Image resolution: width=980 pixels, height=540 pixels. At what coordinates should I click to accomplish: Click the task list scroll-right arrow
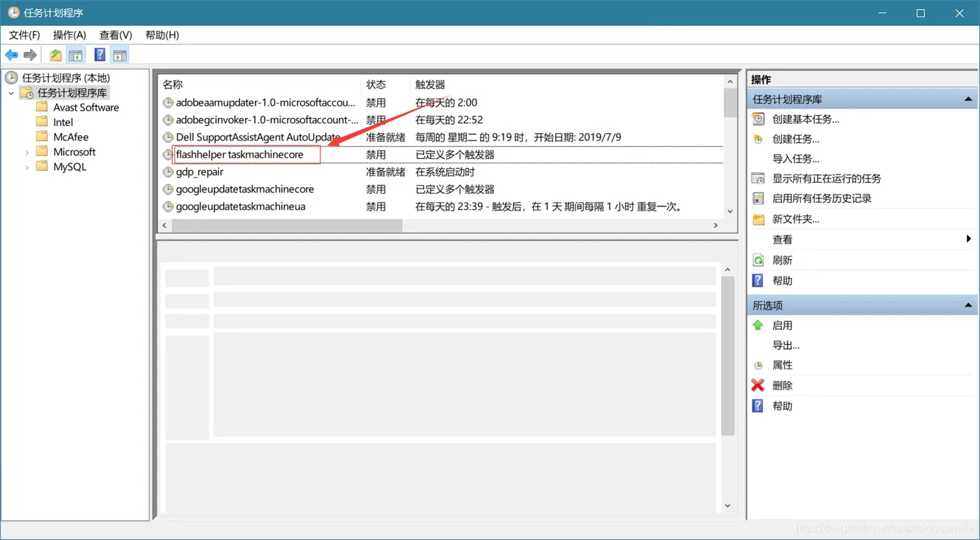click(715, 226)
